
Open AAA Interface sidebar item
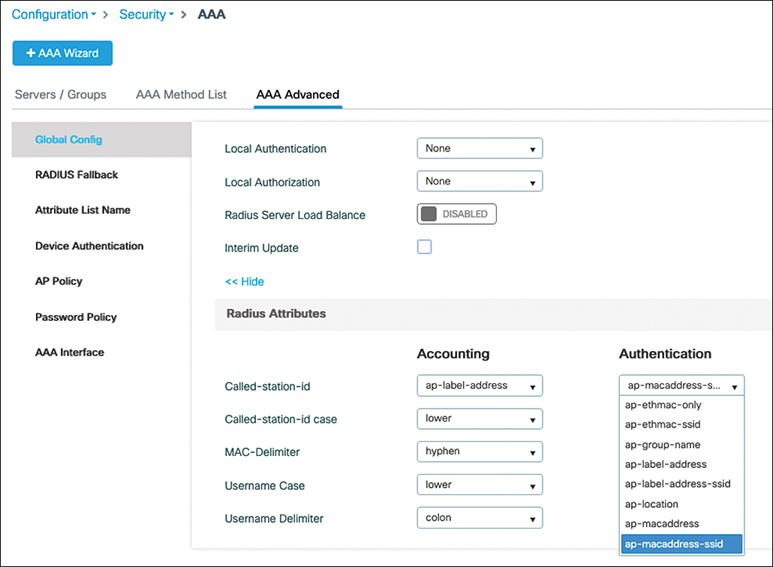tap(69, 352)
